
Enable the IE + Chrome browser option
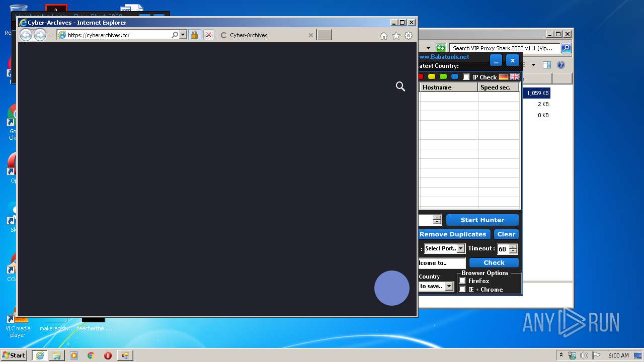point(462,289)
